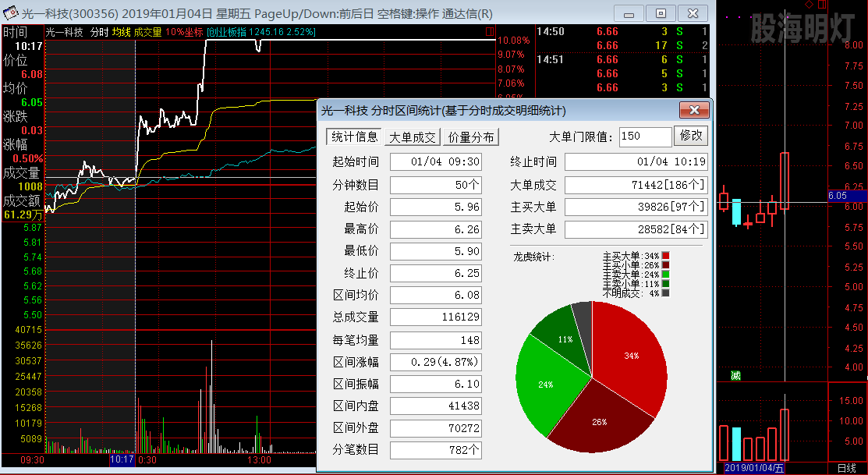Screen dimensions: 868x475
Task: Click the 10:17 time marker on axis
Action: pos(122,459)
